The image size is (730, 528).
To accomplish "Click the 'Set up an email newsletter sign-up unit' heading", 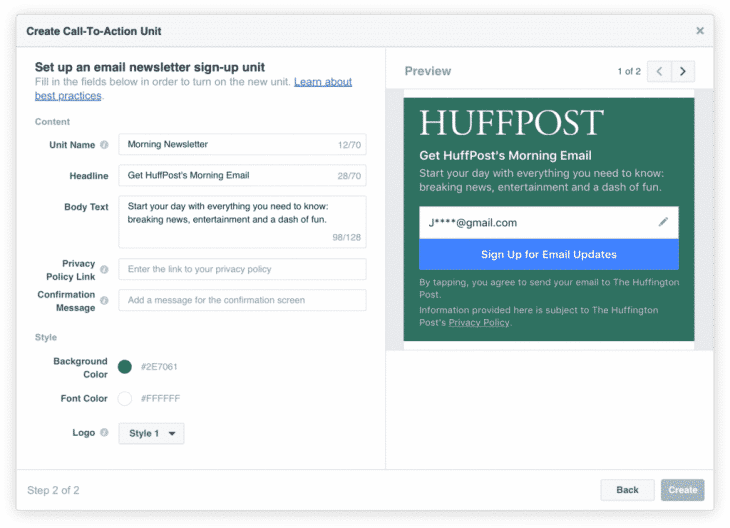I will point(150,68).
